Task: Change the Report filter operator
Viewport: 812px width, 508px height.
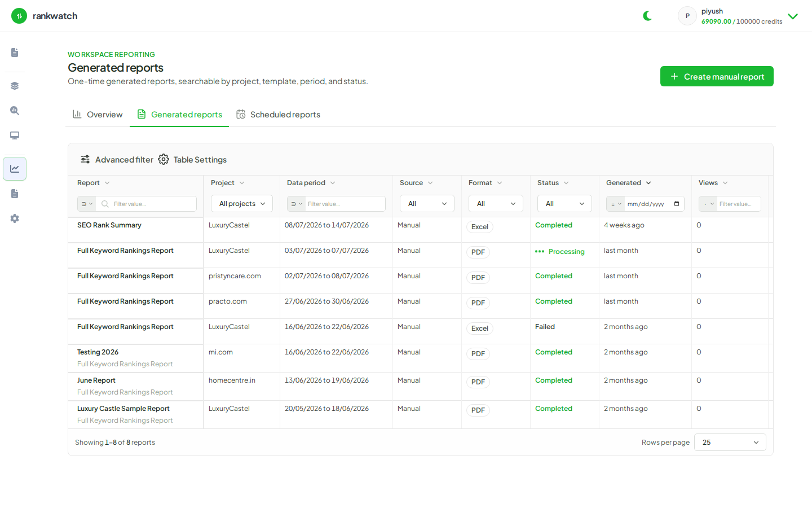Action: click(x=87, y=204)
